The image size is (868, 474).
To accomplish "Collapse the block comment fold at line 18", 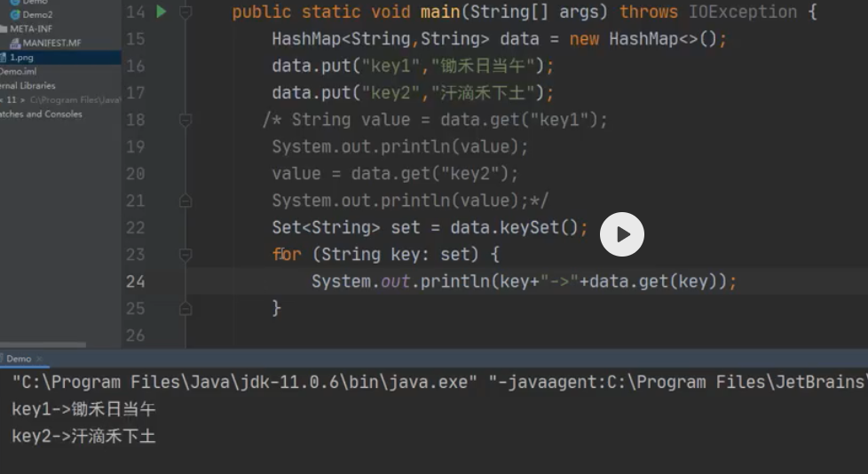I will [186, 120].
